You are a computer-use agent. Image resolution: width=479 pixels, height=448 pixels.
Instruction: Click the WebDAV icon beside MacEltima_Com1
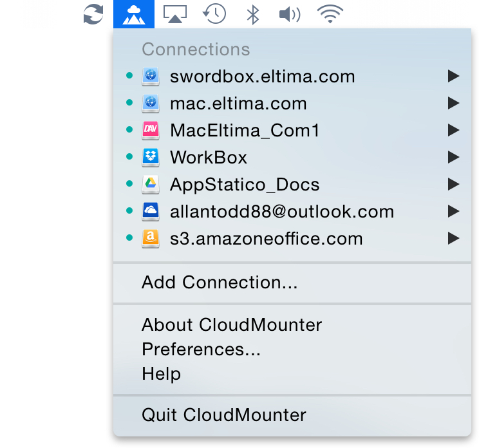(x=151, y=131)
